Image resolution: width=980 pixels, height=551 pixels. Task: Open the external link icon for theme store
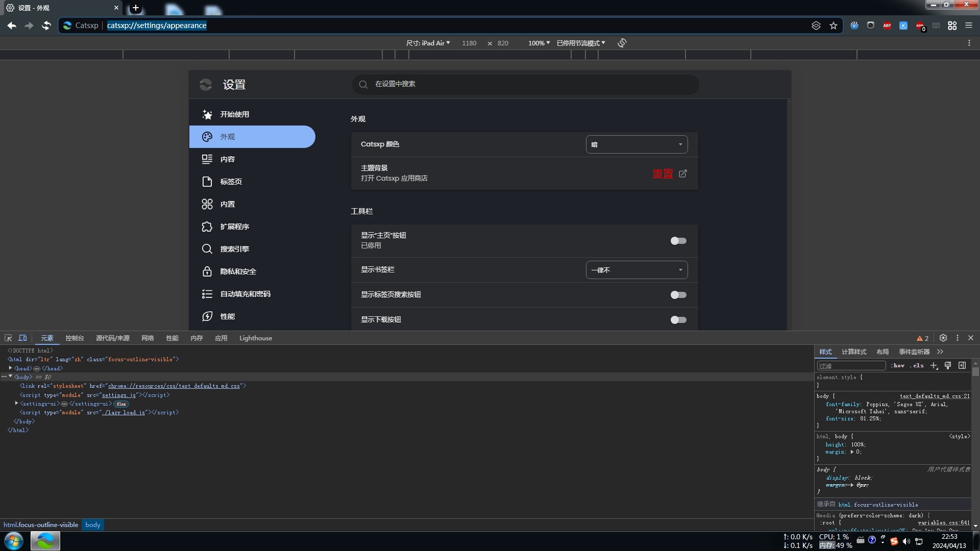pos(683,173)
